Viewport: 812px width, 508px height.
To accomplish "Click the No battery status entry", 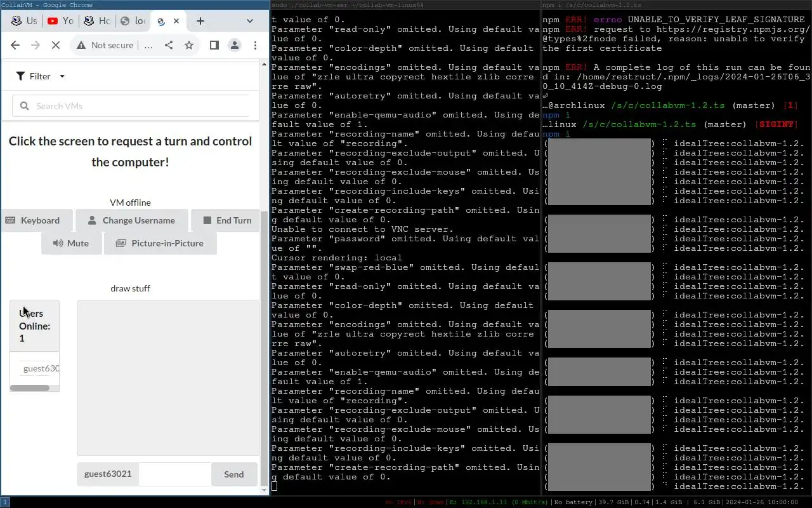I will pos(573,502).
